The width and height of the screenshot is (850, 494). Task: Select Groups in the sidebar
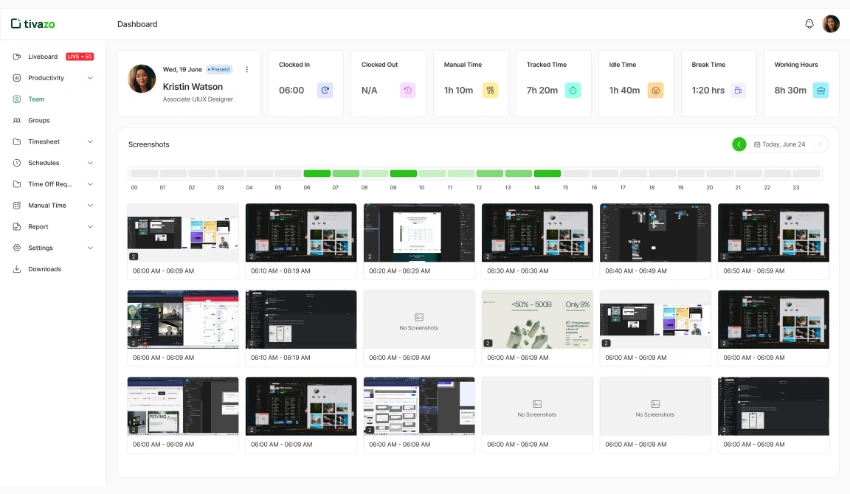click(x=39, y=120)
